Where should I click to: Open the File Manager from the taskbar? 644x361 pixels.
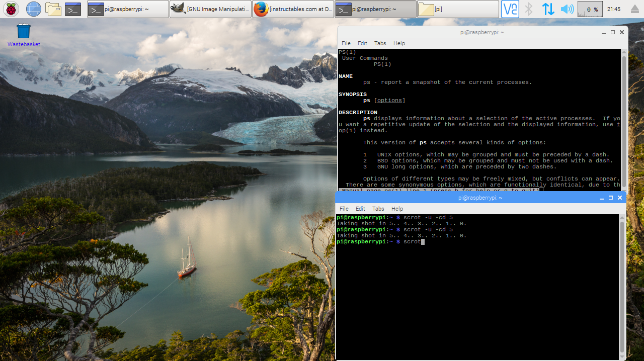pos(53,9)
